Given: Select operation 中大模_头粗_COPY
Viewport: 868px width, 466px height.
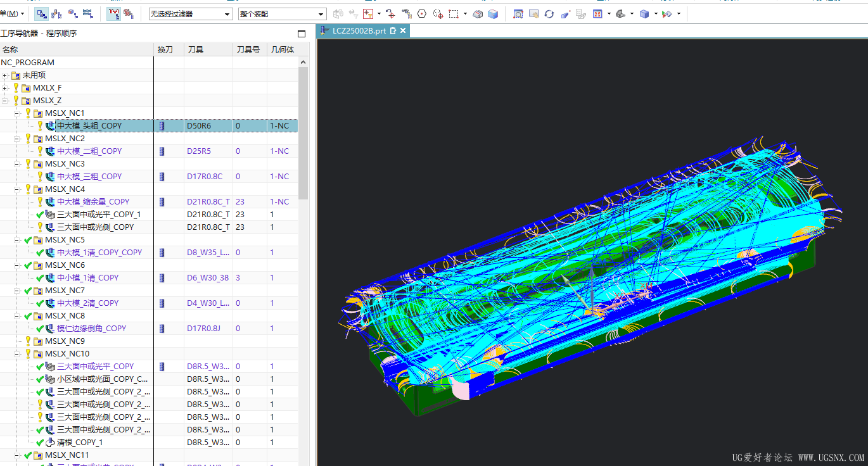Looking at the screenshot, I should [89, 126].
